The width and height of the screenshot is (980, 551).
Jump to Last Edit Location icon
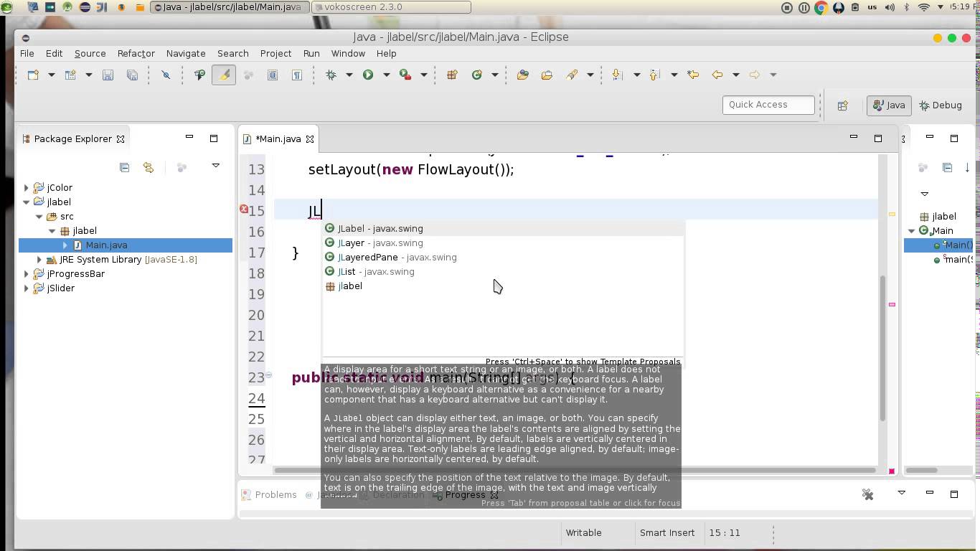tap(692, 74)
